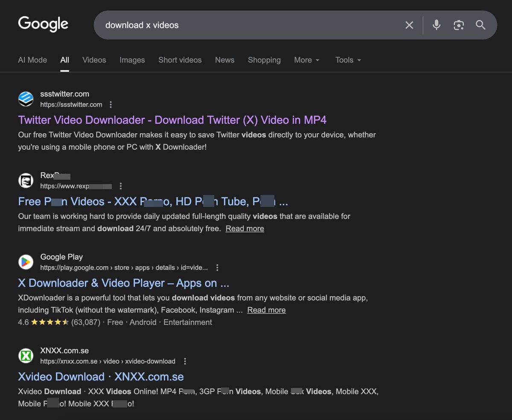Click Read more after 'Facebook, Instagram'
This screenshot has height=420, width=512.
[267, 310]
